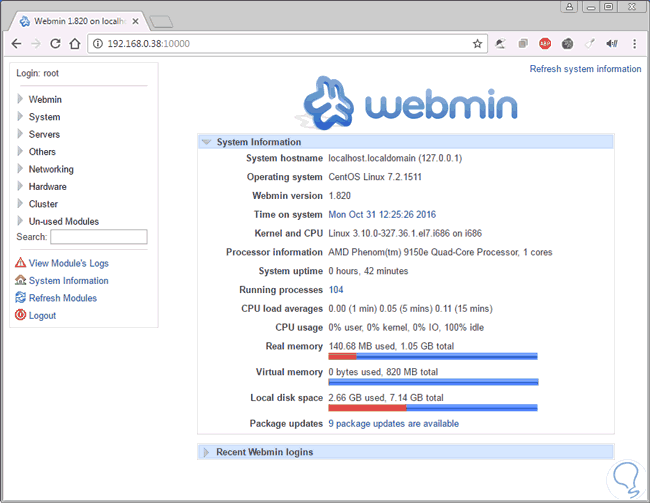Open the Cluster menu category
The width and height of the screenshot is (650, 503).
(43, 204)
